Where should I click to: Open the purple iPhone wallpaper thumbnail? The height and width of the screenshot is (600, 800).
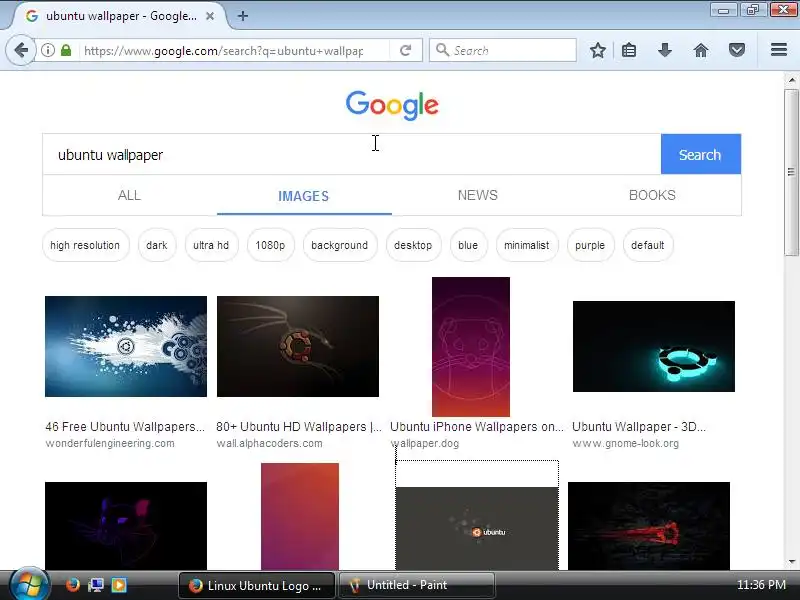click(x=471, y=347)
